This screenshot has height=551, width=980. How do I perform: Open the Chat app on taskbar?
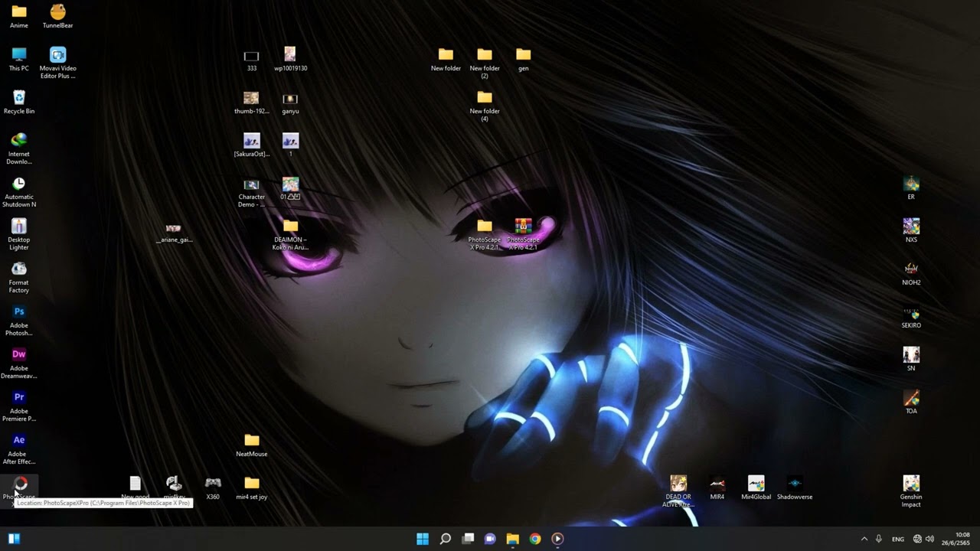(x=490, y=539)
